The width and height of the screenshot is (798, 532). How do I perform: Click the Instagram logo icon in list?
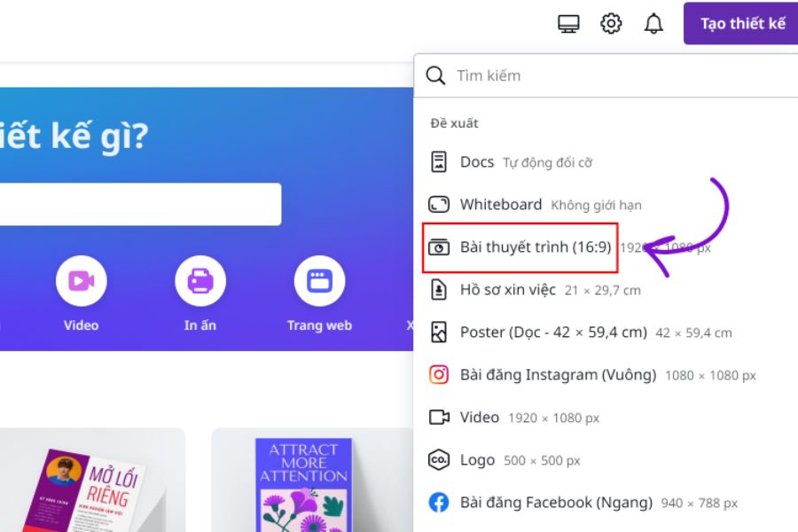pos(439,375)
